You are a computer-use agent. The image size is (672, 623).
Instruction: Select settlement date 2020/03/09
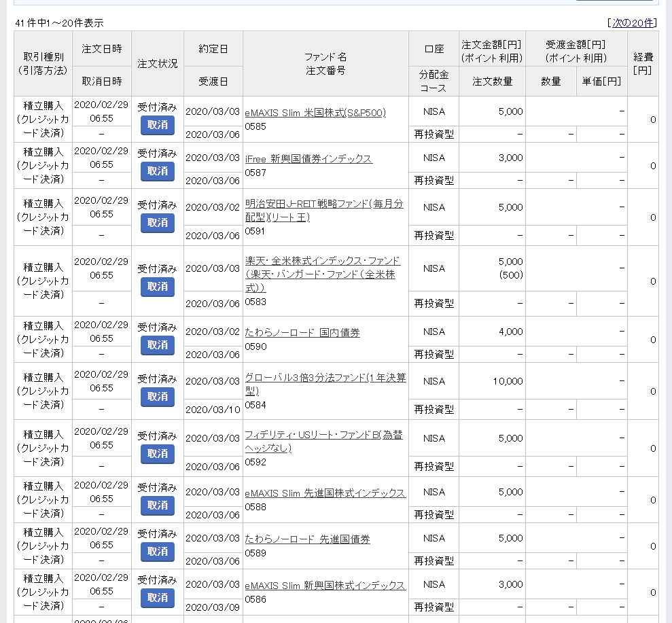pyautogui.click(x=213, y=607)
